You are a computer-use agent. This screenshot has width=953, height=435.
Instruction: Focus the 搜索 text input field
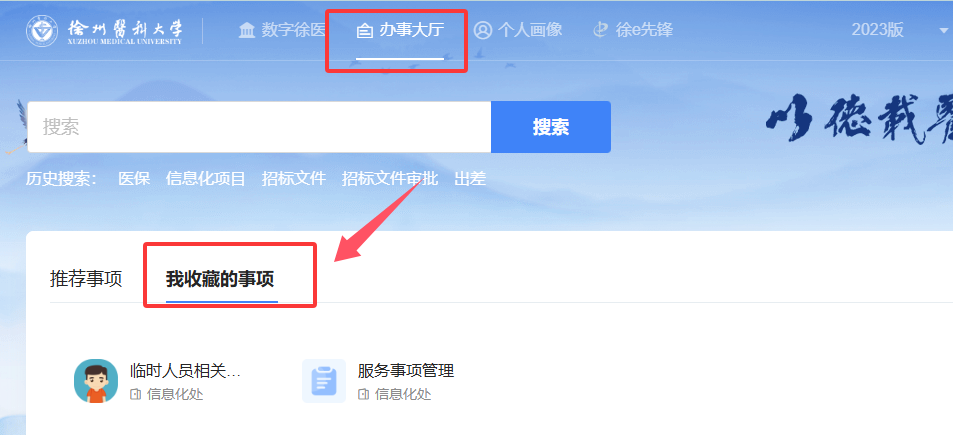[x=259, y=127]
